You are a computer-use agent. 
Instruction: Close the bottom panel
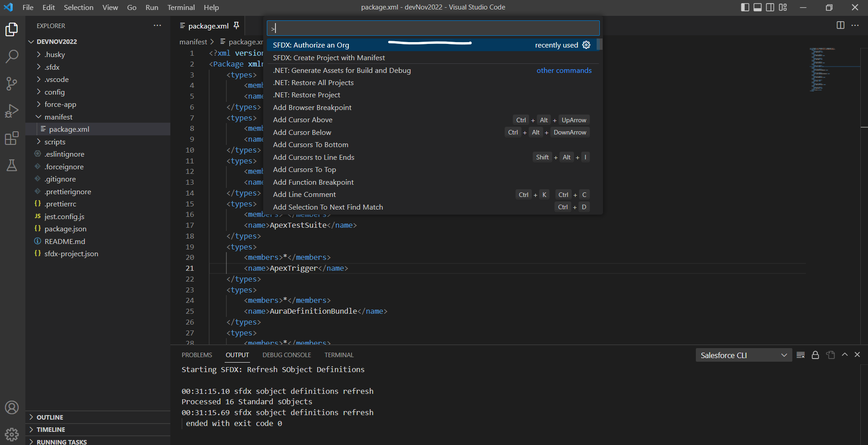[857, 354]
